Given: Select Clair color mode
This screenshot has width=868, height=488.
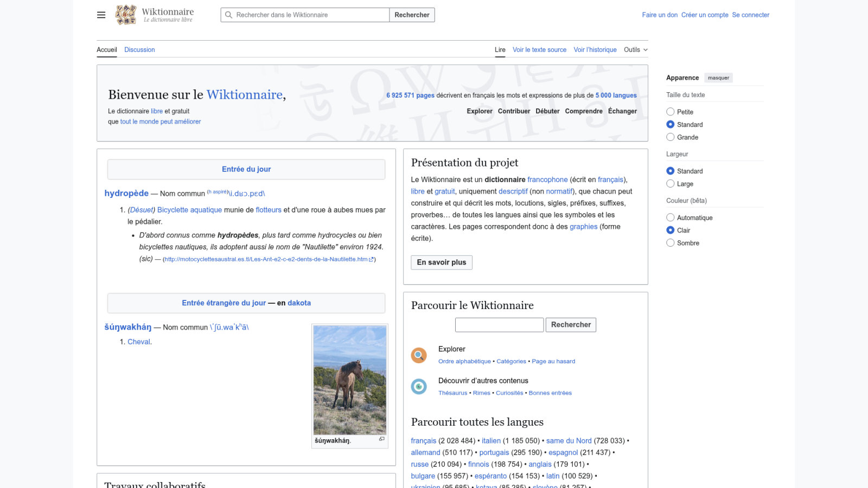Looking at the screenshot, I should [671, 230].
